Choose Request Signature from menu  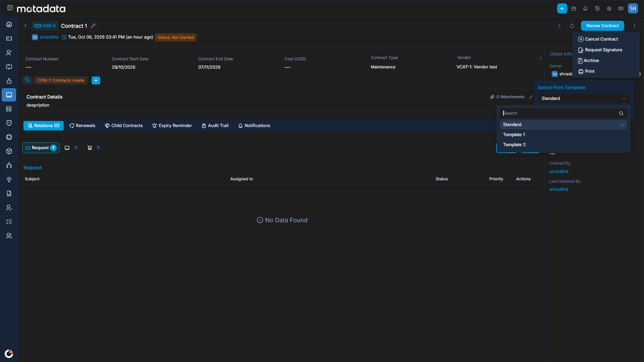coord(600,50)
